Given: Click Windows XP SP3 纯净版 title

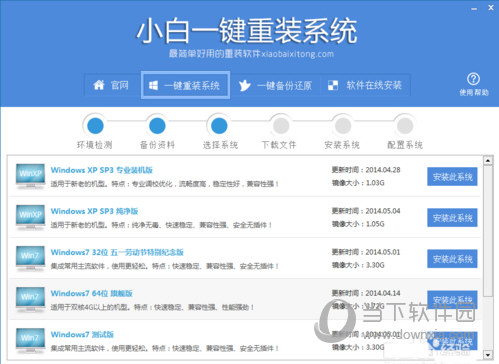Looking at the screenshot, I should point(94,211).
